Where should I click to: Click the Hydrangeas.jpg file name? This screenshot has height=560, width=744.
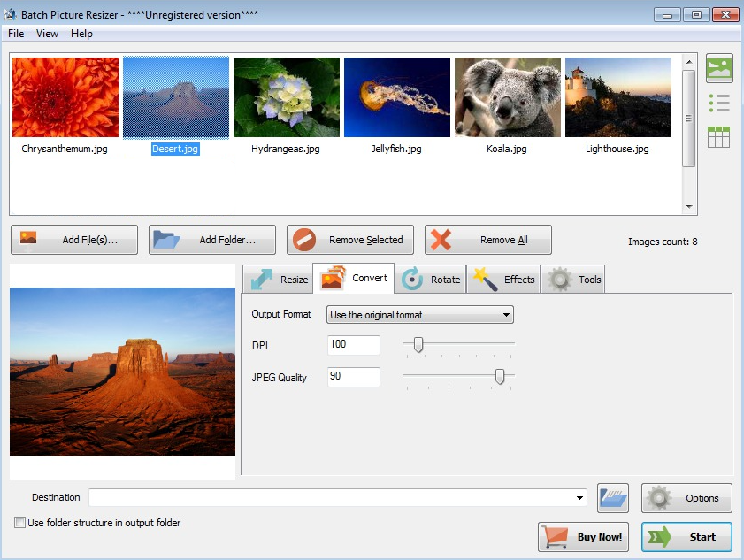(286, 149)
